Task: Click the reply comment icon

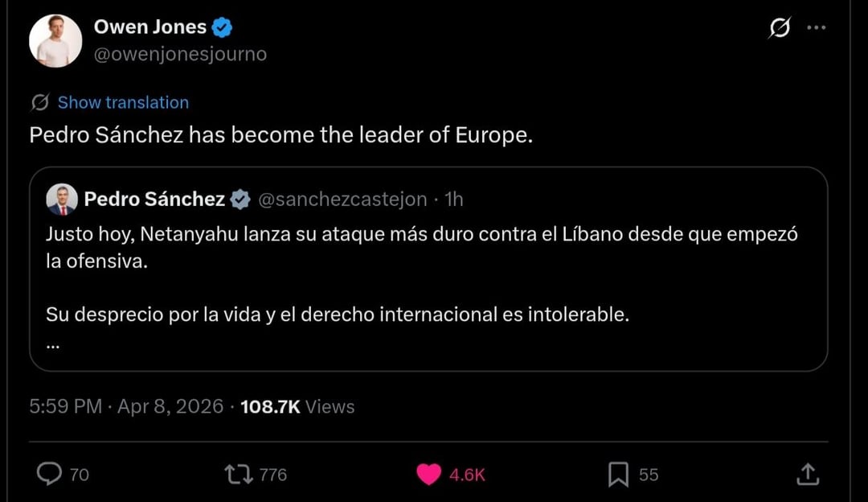Action: click(50, 475)
